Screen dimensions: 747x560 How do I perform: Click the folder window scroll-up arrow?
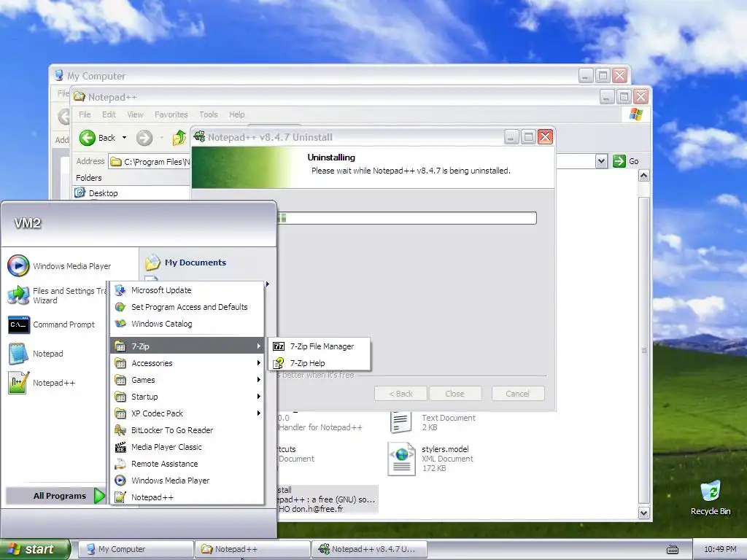click(643, 176)
